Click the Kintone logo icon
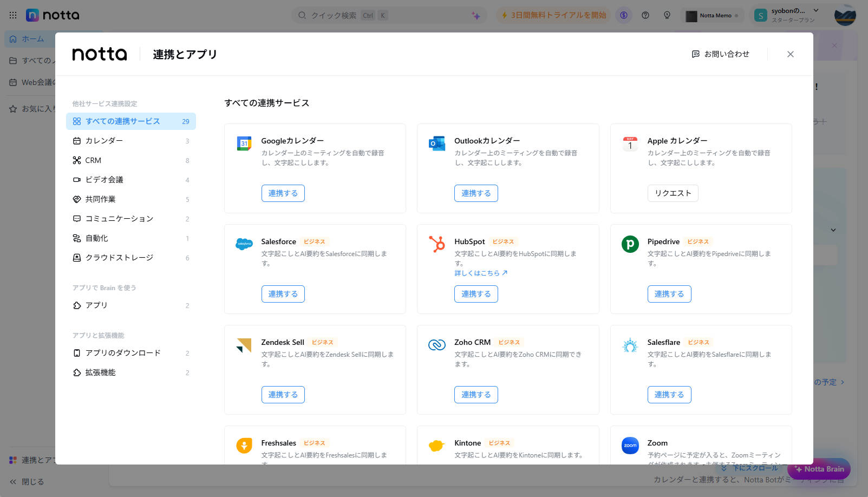Viewport: 868px width, 497px height. (437, 446)
